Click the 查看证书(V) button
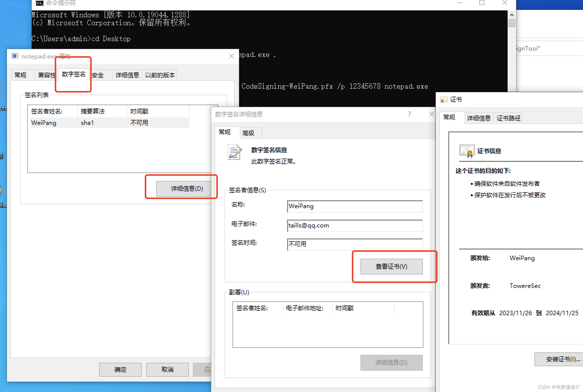 click(x=391, y=267)
